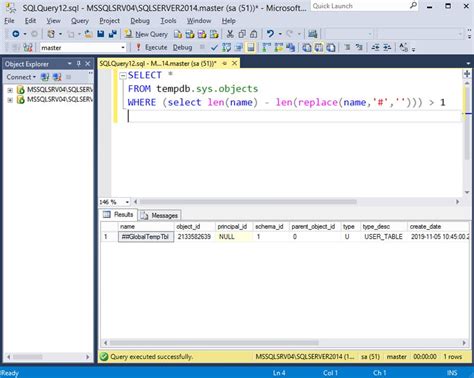Expand the second MSSQLSRV04 server node

click(x=10, y=100)
